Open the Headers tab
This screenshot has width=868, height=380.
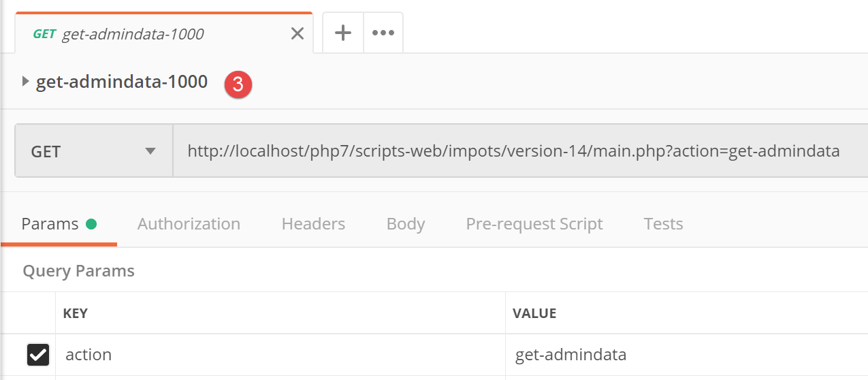click(x=313, y=224)
